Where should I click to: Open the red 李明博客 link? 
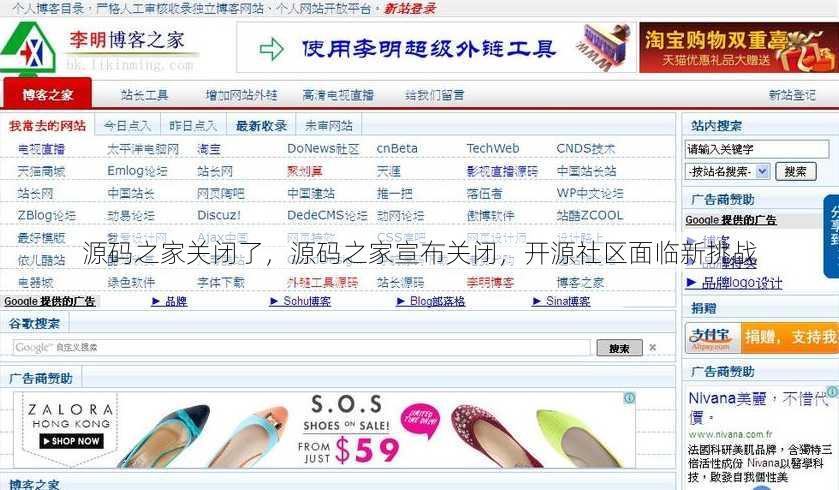tap(490, 282)
